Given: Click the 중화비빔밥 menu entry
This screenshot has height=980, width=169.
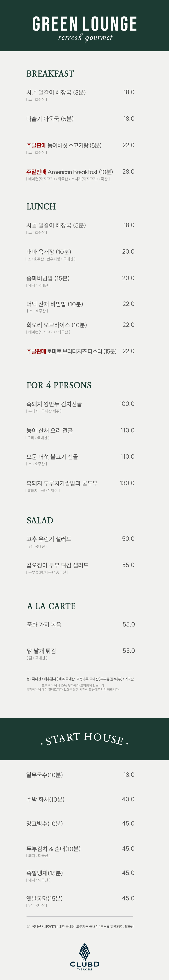Looking at the screenshot, I should click(x=48, y=279).
